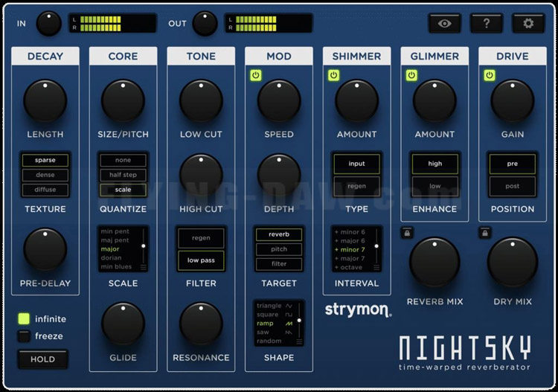The width and height of the screenshot is (558, 392).
Task: Choose major 7 shimmer interval
Action: coord(350,259)
